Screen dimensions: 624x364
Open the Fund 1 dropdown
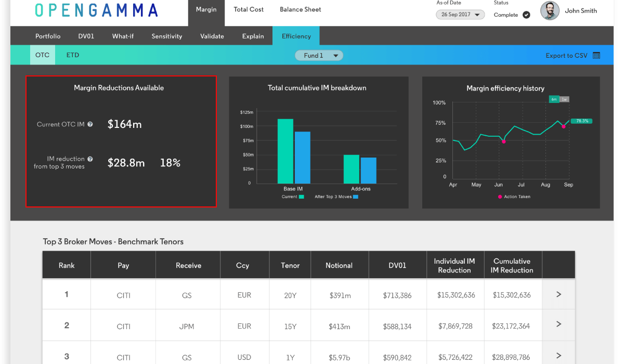(x=319, y=55)
